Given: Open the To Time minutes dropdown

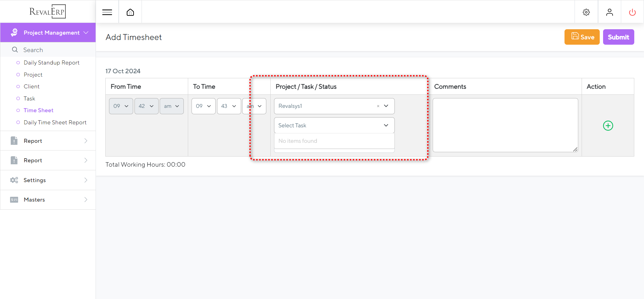Looking at the screenshot, I should 229,106.
